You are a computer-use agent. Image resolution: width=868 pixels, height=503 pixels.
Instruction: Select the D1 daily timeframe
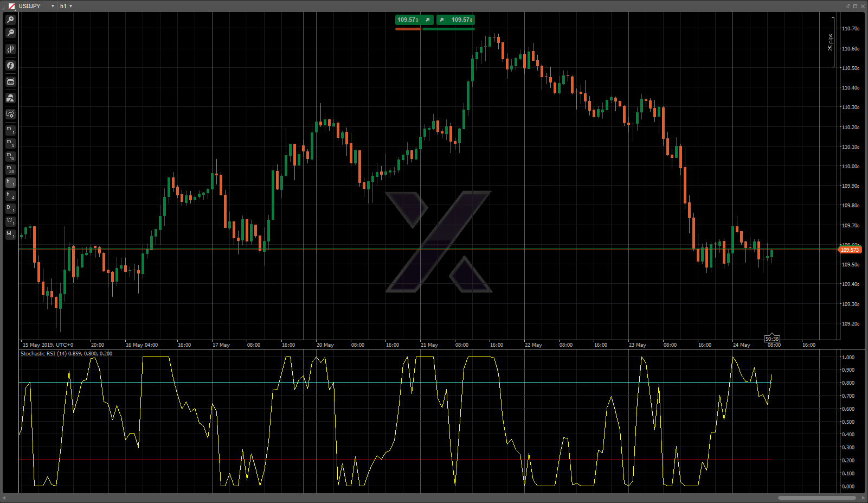(10, 209)
